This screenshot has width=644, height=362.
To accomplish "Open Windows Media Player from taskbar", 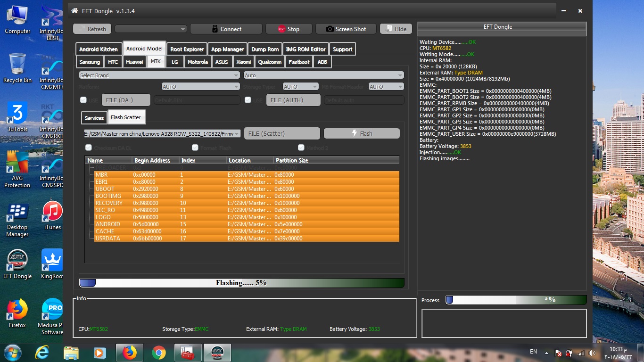I will 99,352.
